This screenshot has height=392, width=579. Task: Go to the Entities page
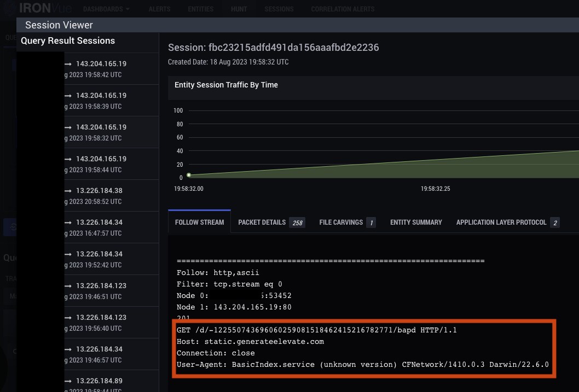click(200, 9)
